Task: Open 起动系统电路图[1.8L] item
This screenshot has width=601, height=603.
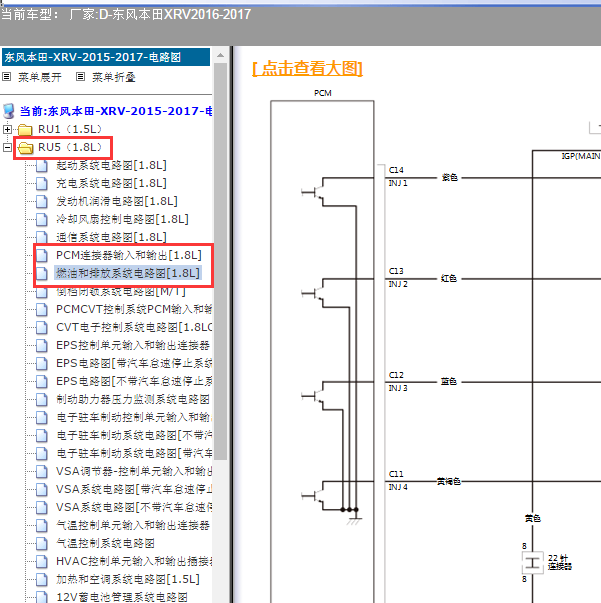Action: (111, 165)
